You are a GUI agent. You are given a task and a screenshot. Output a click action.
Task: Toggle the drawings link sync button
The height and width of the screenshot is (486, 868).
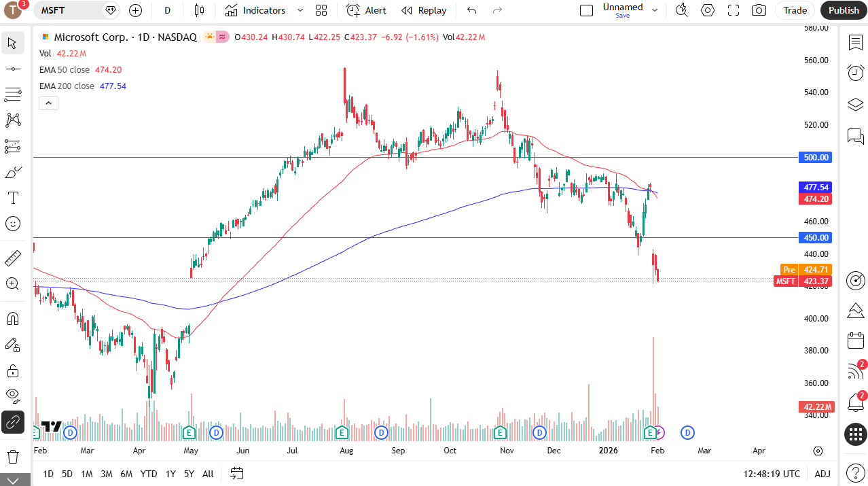tap(12, 422)
